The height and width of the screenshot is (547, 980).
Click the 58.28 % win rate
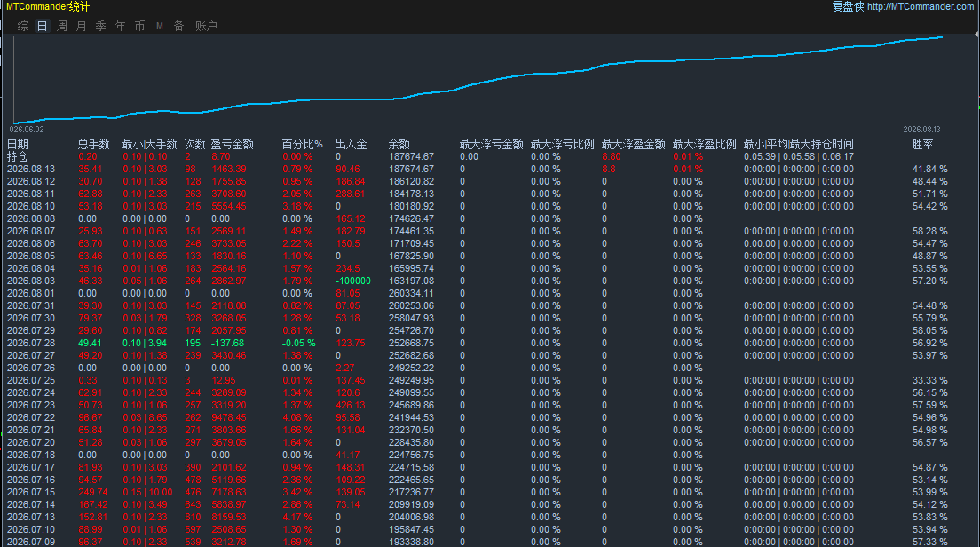tap(930, 231)
